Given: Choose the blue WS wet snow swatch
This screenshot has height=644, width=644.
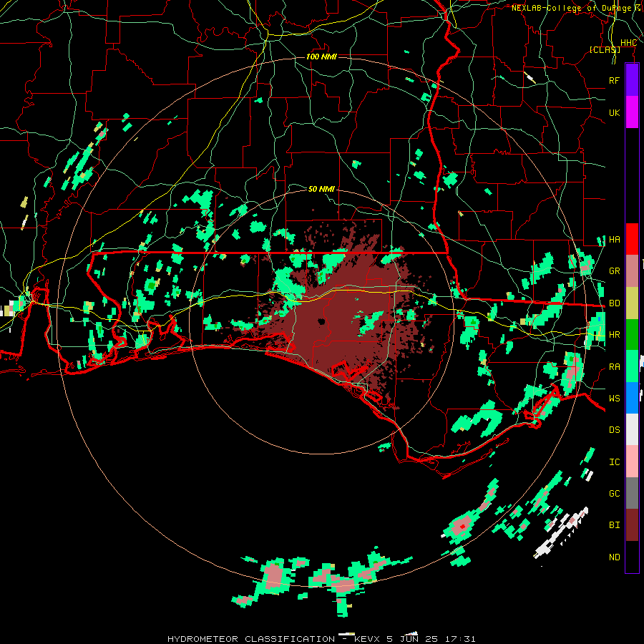Looking at the screenshot, I should [x=632, y=398].
